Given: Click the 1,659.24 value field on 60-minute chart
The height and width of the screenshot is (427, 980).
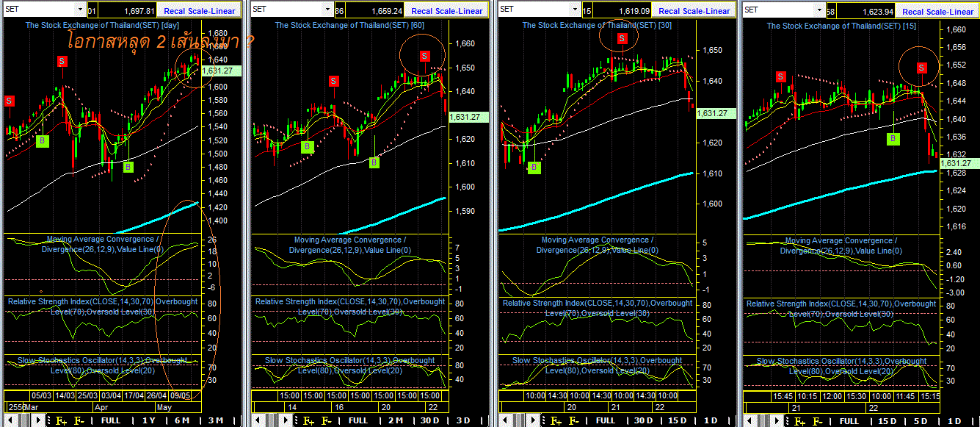Looking at the screenshot, I should click(376, 11).
